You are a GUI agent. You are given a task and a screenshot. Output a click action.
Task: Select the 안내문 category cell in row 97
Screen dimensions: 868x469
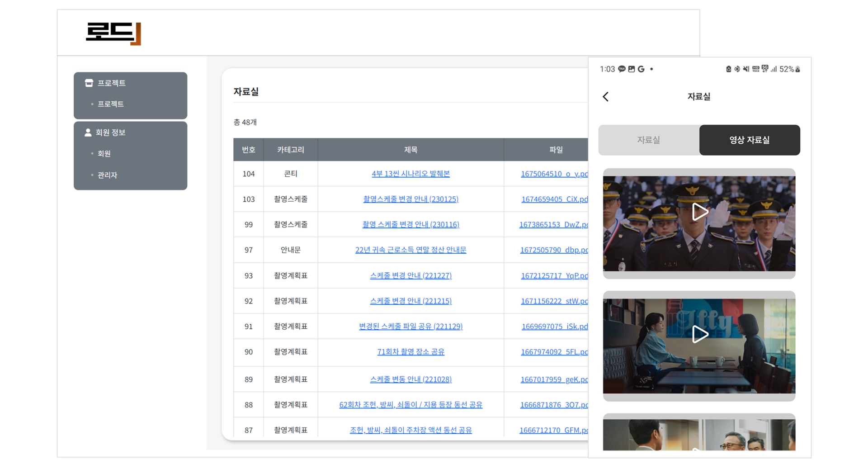[291, 250]
